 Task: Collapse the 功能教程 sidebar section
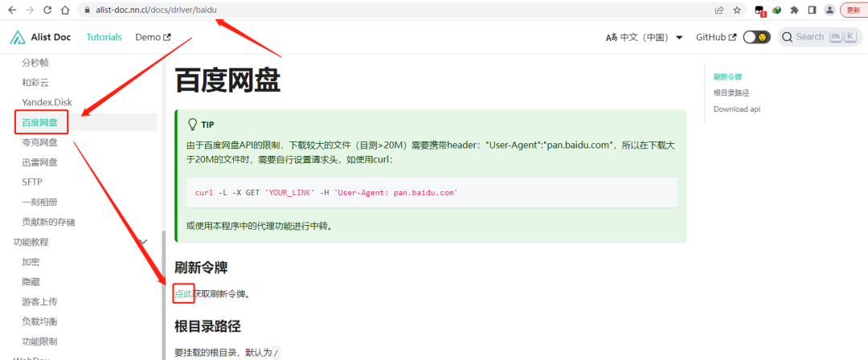tap(81, 242)
